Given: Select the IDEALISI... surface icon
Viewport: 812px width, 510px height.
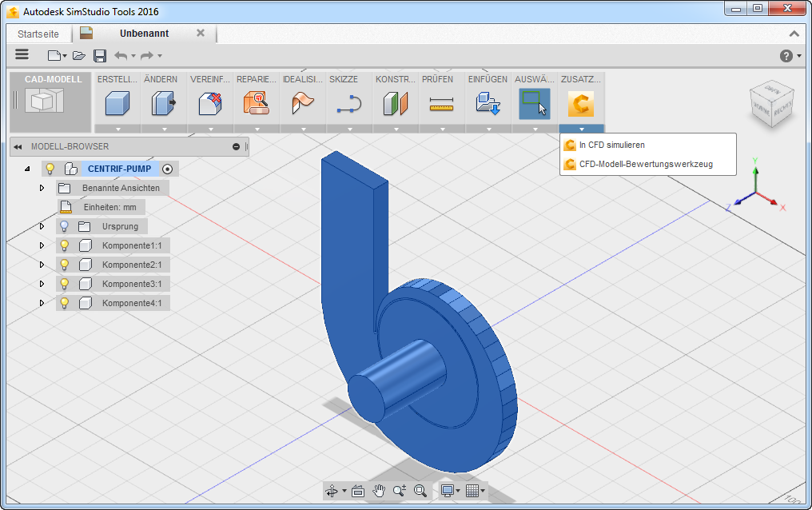Looking at the screenshot, I should [x=303, y=103].
